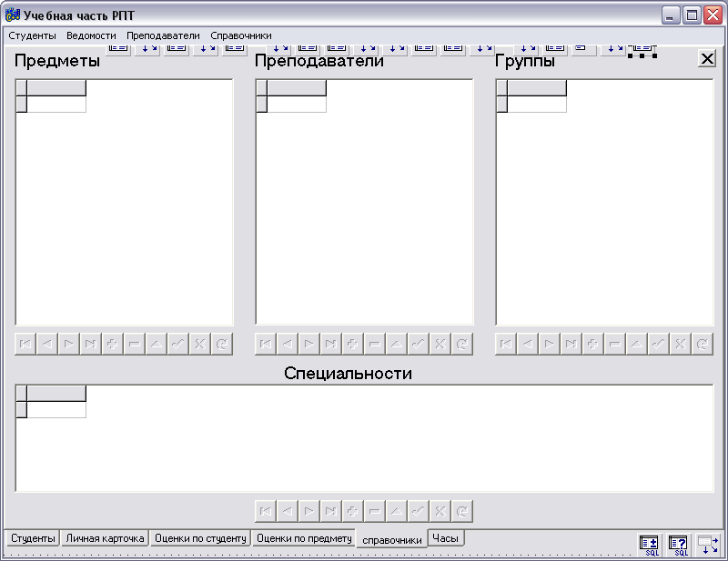Click Next record in Специальности navigator
The image size is (728, 561).
click(x=309, y=511)
